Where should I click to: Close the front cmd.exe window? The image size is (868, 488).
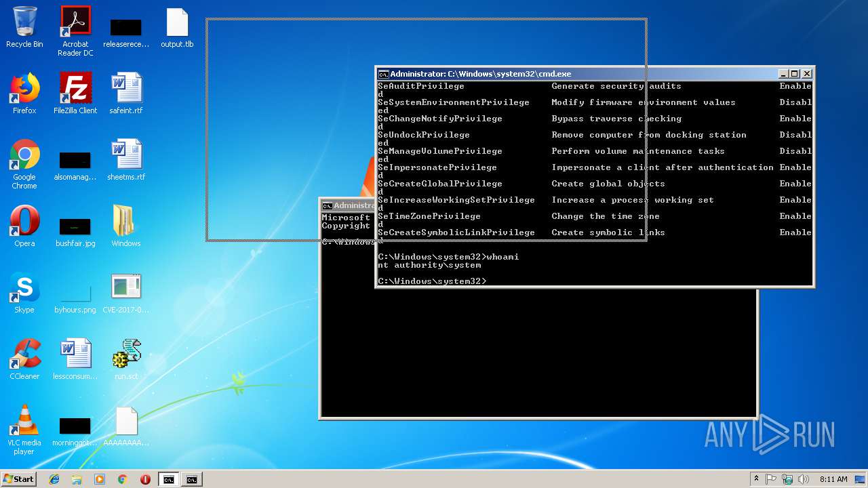[806, 74]
